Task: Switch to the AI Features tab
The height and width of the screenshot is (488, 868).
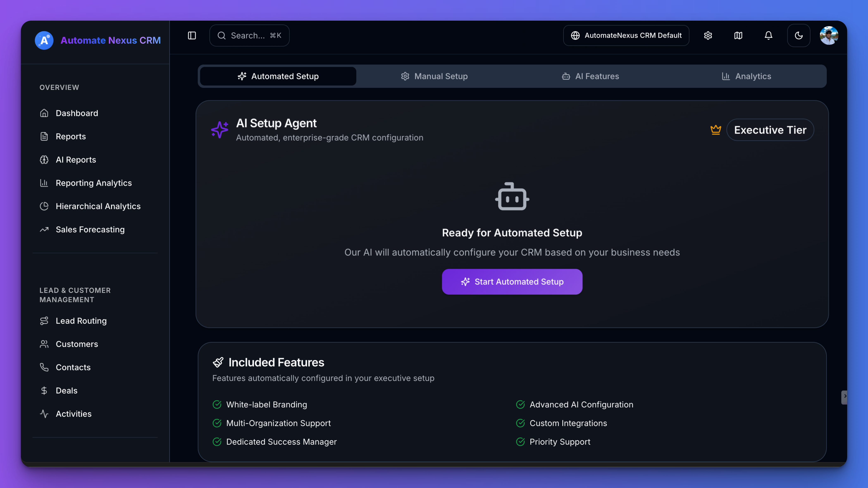Action: (x=590, y=76)
